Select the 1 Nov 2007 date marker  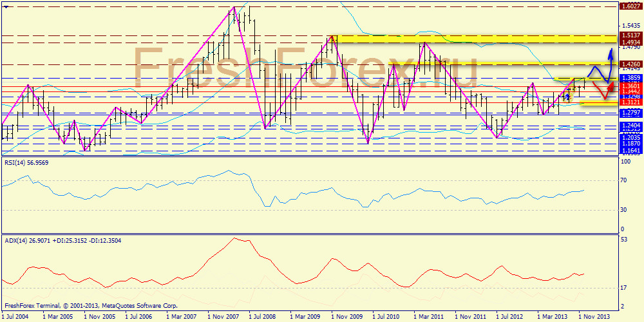[x=222, y=317]
